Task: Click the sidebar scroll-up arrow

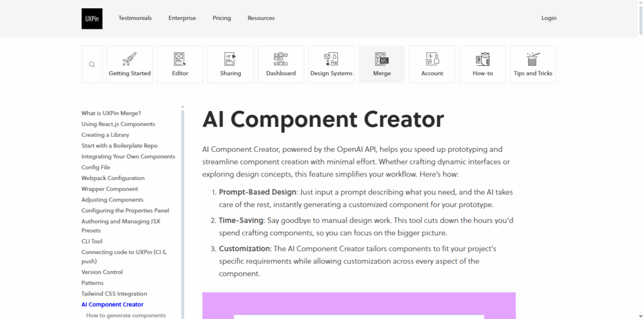Action: (182, 107)
